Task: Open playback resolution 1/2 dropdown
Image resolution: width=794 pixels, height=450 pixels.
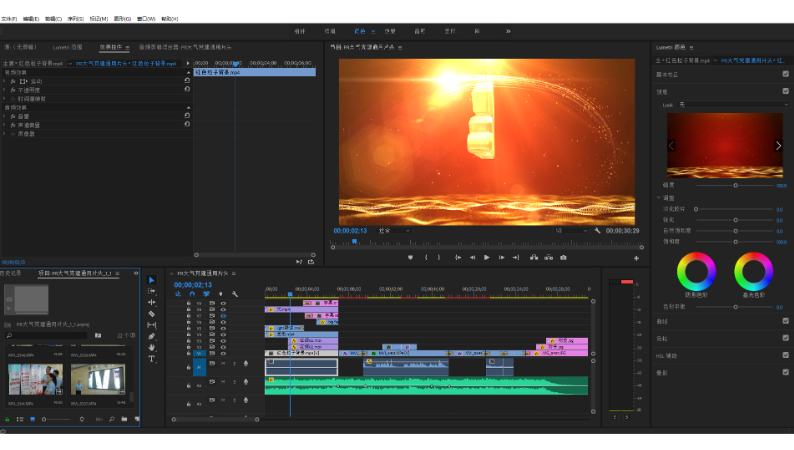Action: click(x=570, y=230)
